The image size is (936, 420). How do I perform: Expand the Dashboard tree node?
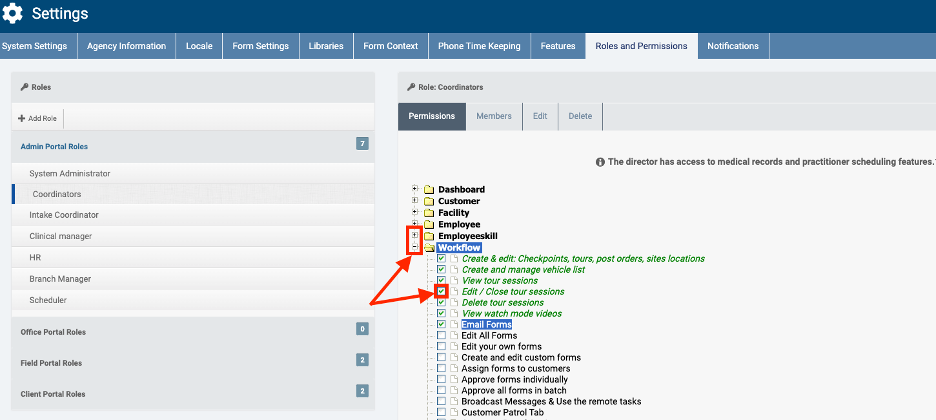[x=415, y=189]
